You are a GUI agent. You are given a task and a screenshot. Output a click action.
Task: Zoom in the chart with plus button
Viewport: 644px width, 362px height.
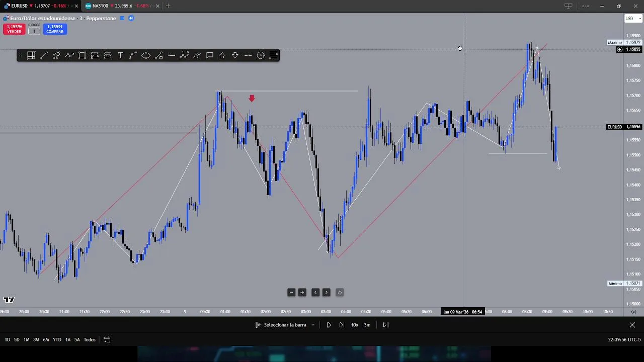click(302, 292)
